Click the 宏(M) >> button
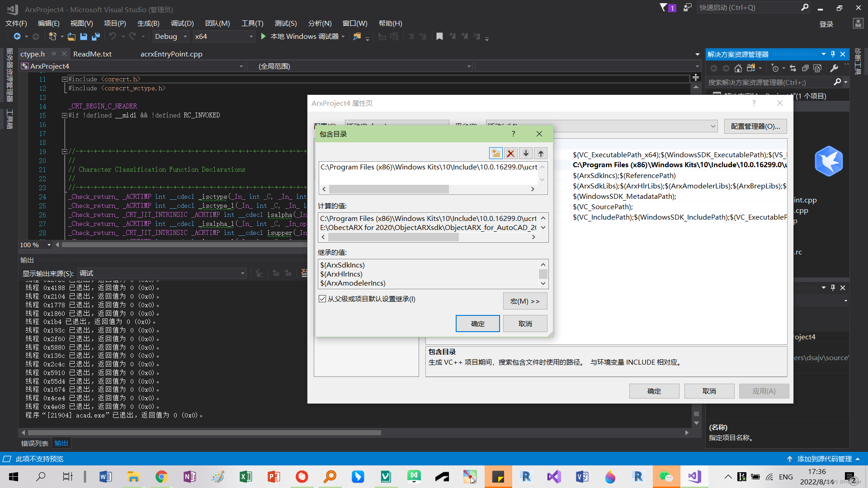Viewport: 868px width, 488px height. (x=525, y=301)
